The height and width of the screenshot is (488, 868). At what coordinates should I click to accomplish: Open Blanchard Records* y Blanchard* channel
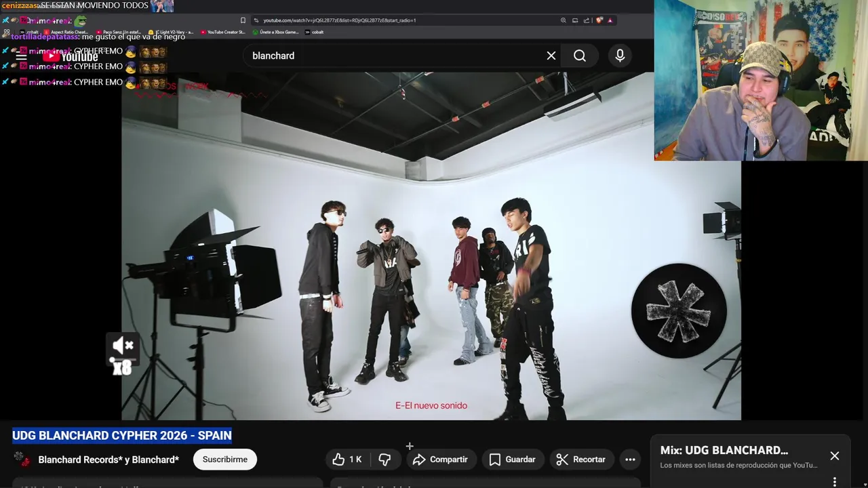(x=108, y=460)
